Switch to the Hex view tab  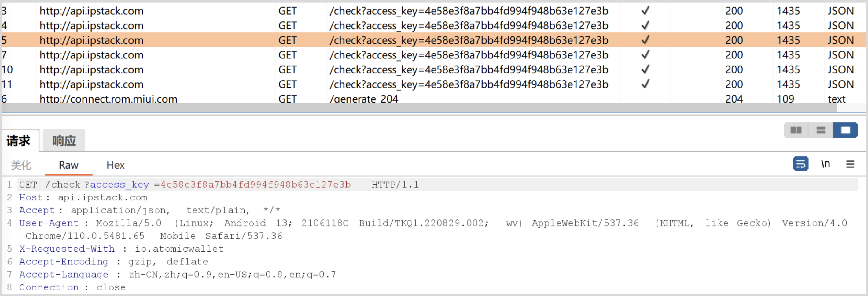tap(115, 165)
